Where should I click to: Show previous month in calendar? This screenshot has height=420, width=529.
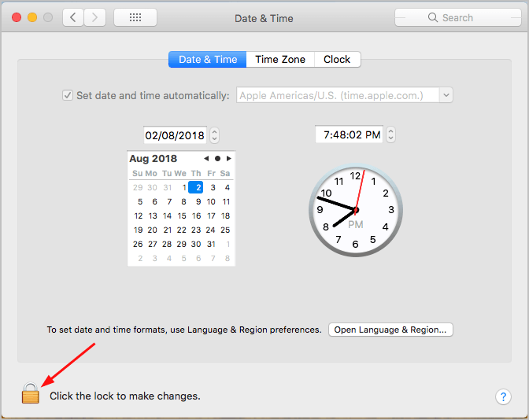click(x=206, y=158)
